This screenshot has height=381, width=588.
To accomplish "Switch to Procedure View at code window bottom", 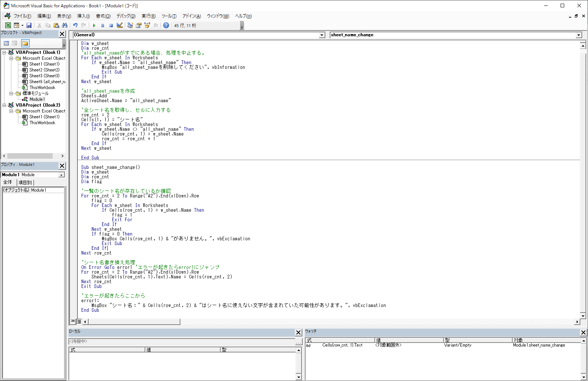I will point(73,322).
